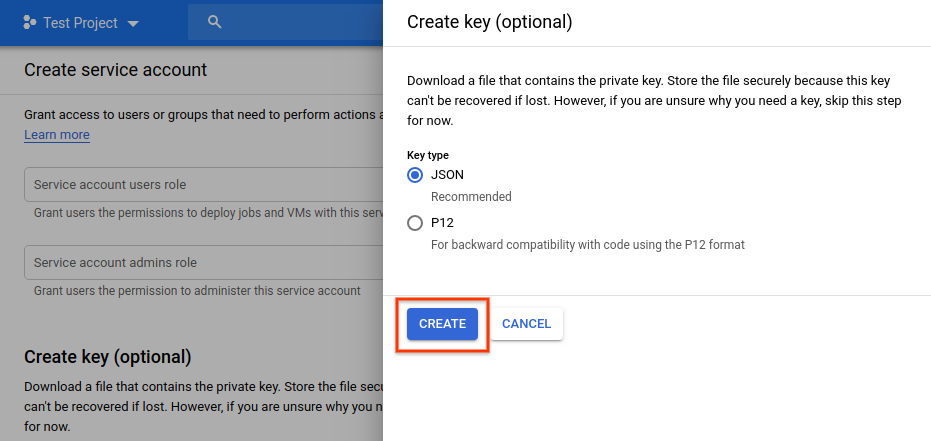Viewport: 931px width, 441px height.
Task: Click the P12 backward compatibility description
Action: coord(587,244)
